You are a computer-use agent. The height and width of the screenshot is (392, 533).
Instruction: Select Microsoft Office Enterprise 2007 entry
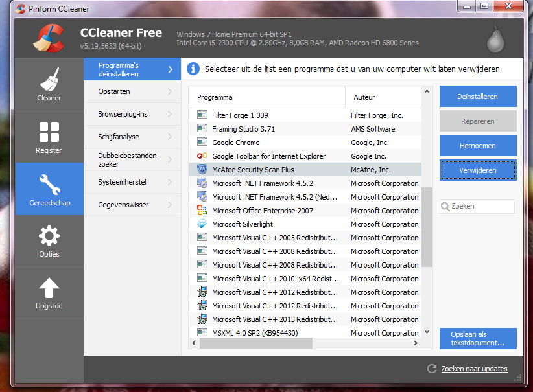(262, 211)
